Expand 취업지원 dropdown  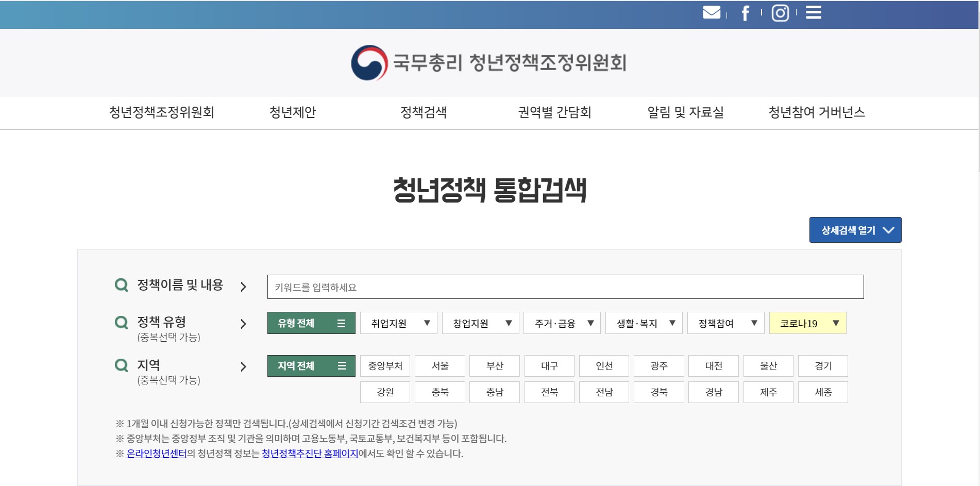pos(399,323)
